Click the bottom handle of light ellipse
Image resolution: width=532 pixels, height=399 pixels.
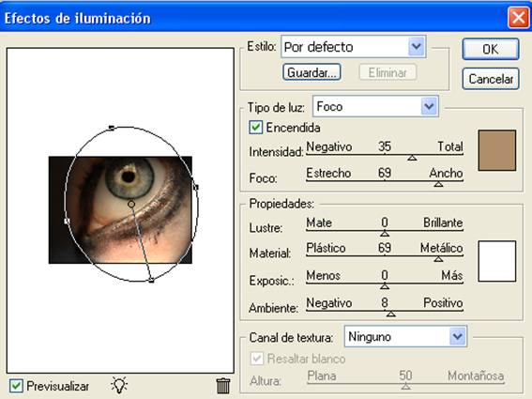point(151,281)
